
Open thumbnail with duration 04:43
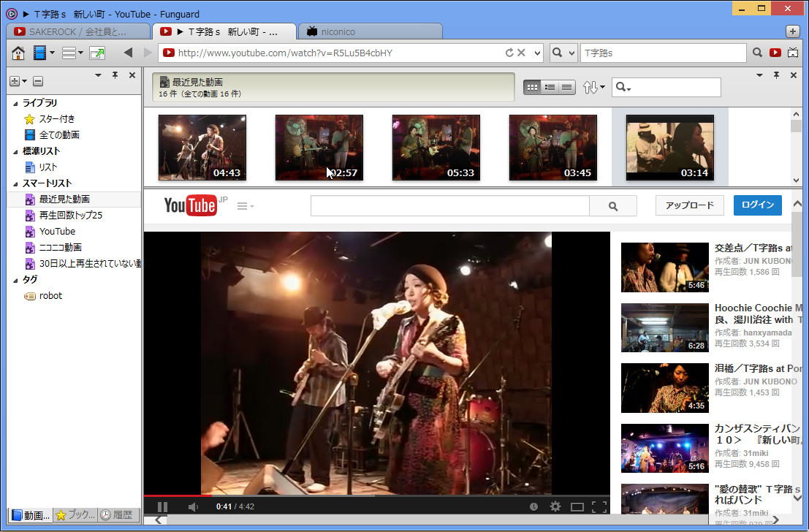(x=202, y=148)
